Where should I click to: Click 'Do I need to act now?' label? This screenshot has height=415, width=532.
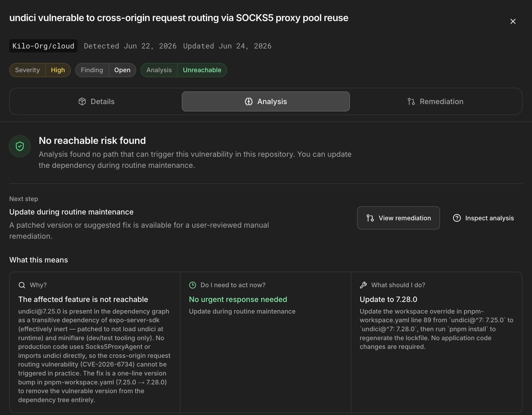coord(233,285)
